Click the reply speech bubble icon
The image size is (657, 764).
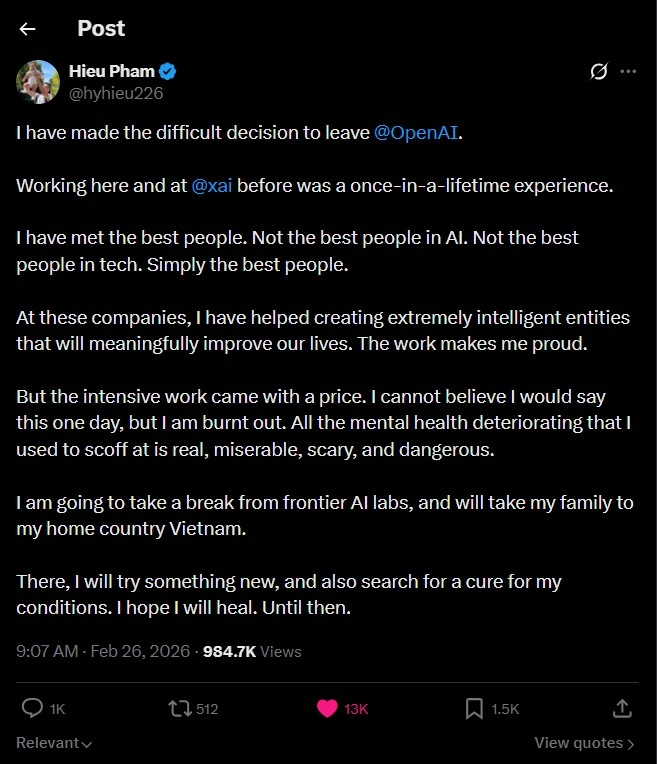point(32,708)
